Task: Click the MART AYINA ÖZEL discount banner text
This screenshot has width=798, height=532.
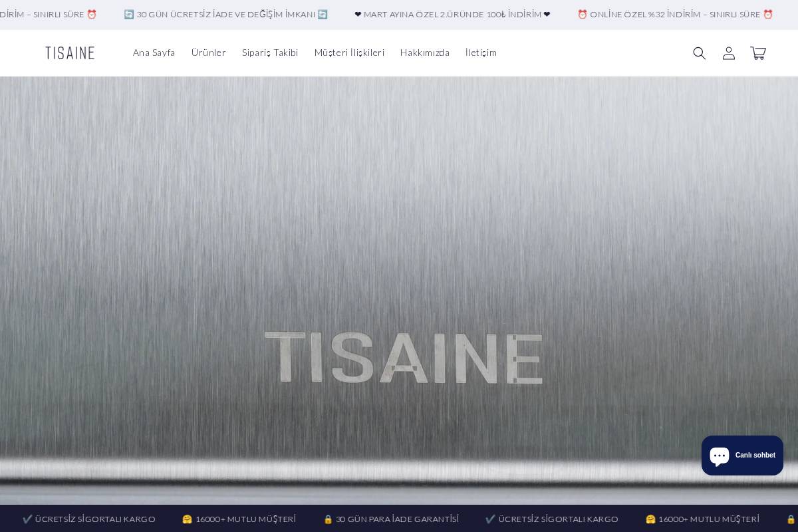Action: [453, 14]
